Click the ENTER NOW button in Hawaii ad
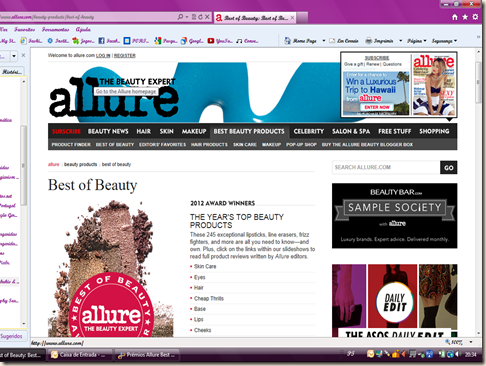Viewport: 486px width, 366px height. [x=377, y=107]
